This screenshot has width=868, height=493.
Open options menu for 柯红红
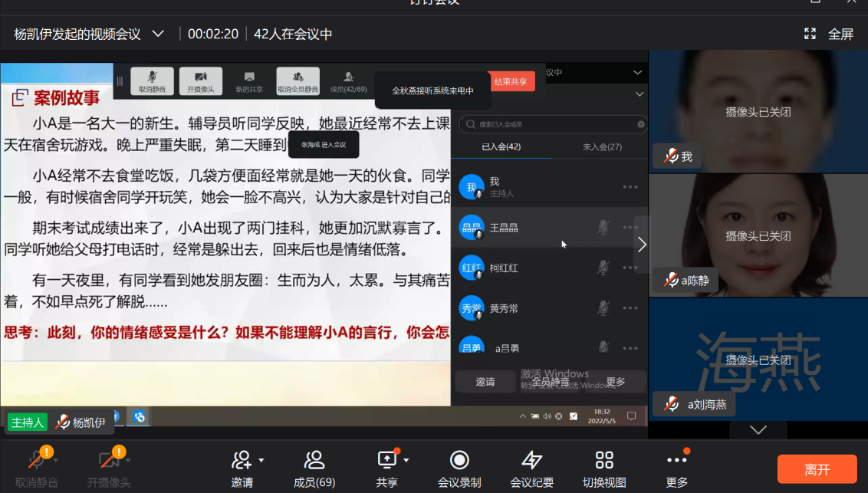point(630,268)
